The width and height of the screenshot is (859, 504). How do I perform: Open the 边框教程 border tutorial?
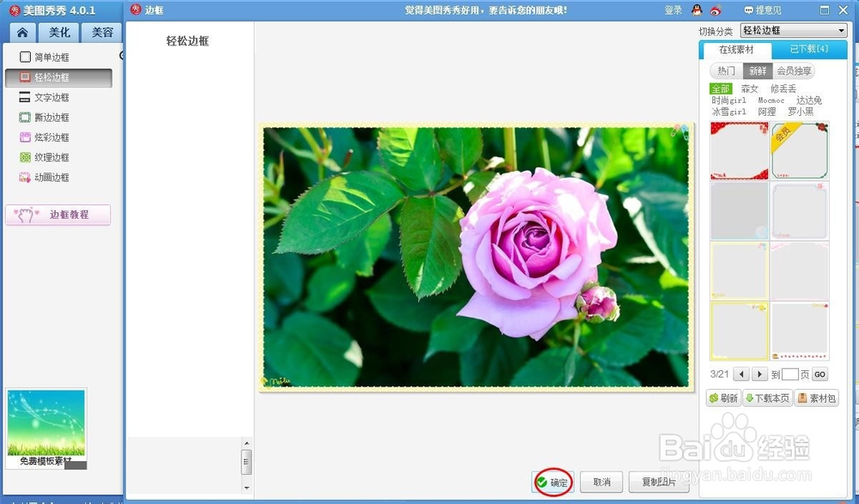58,215
